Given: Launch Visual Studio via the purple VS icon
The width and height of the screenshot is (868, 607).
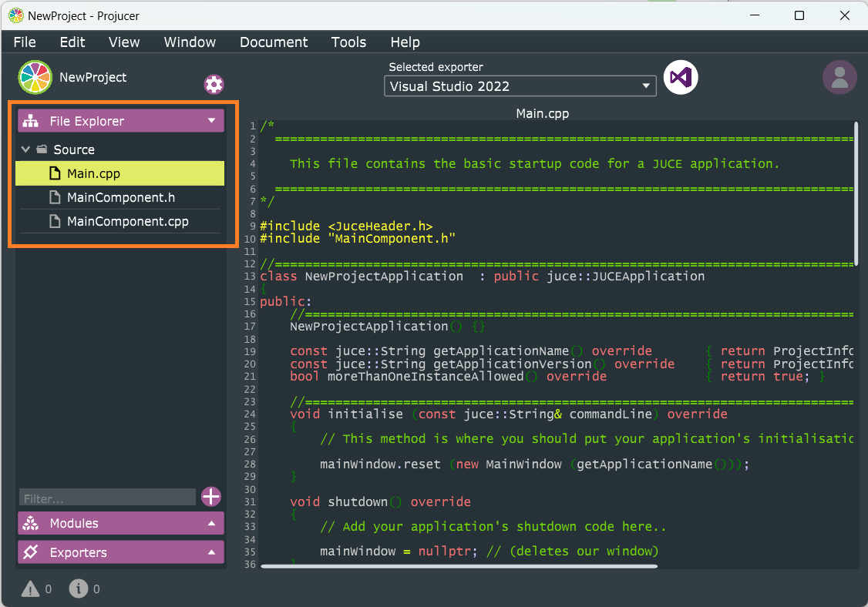Looking at the screenshot, I should [681, 78].
